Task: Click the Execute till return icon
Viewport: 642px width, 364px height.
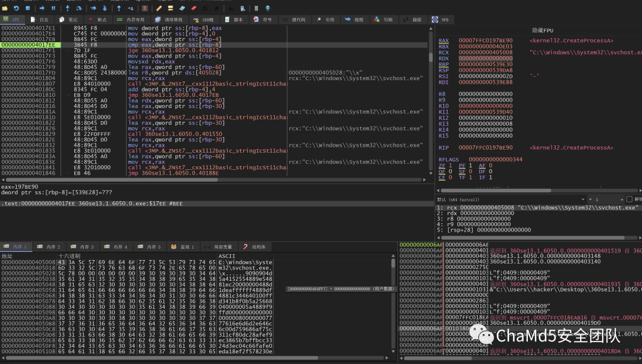Action: click(x=119, y=8)
